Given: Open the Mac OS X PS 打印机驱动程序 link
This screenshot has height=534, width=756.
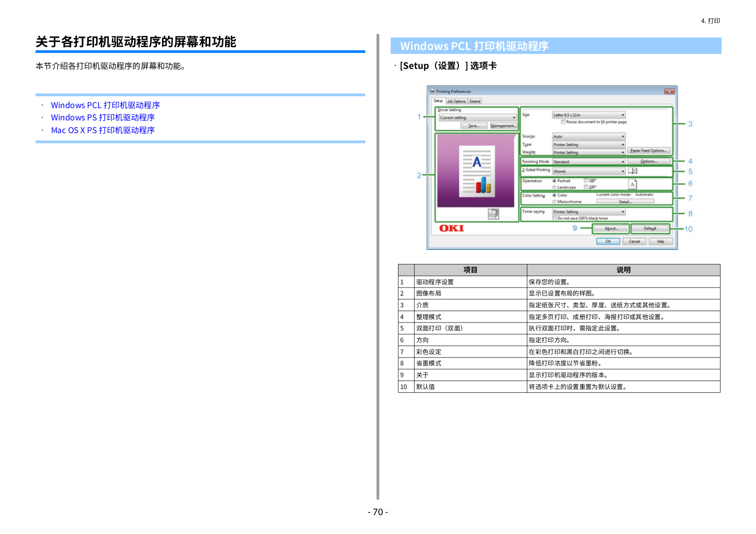Looking at the screenshot, I should click(x=103, y=130).
